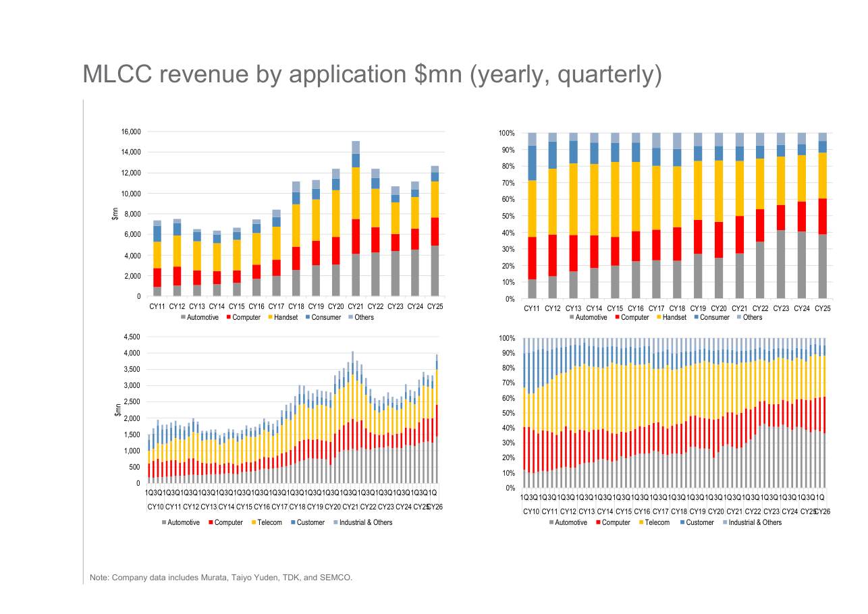
Task: Click the footnote about Murata, Taiyo Yuden, TDK
Action: [x=221, y=578]
